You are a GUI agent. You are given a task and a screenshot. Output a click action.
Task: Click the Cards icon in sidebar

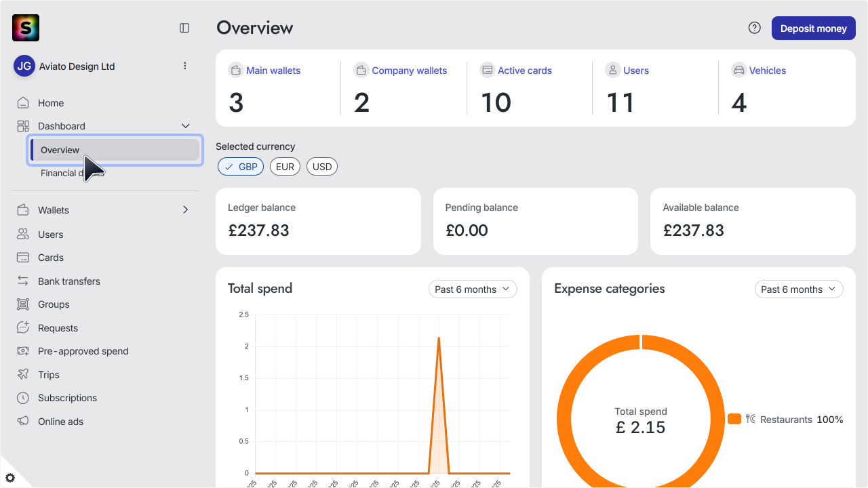(23, 258)
